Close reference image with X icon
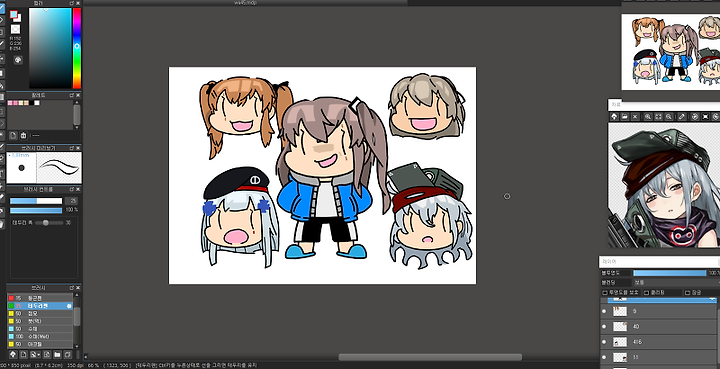This screenshot has height=369, width=720. coord(635,117)
